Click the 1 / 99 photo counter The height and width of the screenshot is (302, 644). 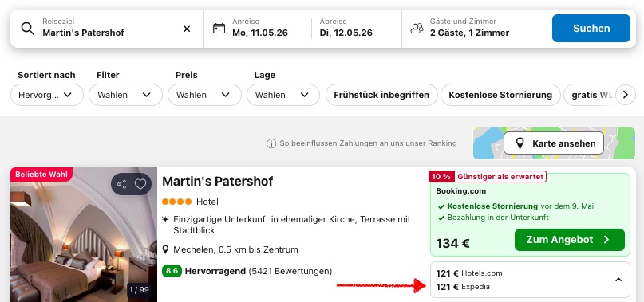(x=139, y=290)
